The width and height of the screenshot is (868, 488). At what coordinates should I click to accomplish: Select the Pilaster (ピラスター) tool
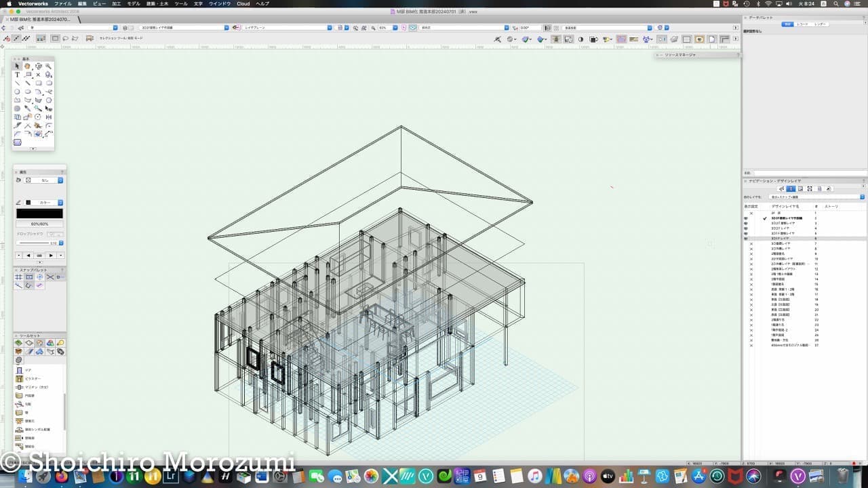[27, 378]
